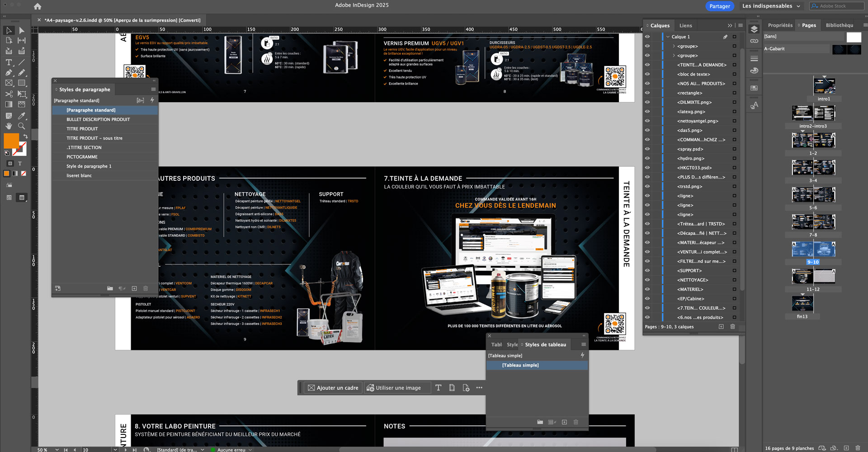Open Les indispensables workspace dropdown
Screen dimensions: 868x452
click(771, 6)
